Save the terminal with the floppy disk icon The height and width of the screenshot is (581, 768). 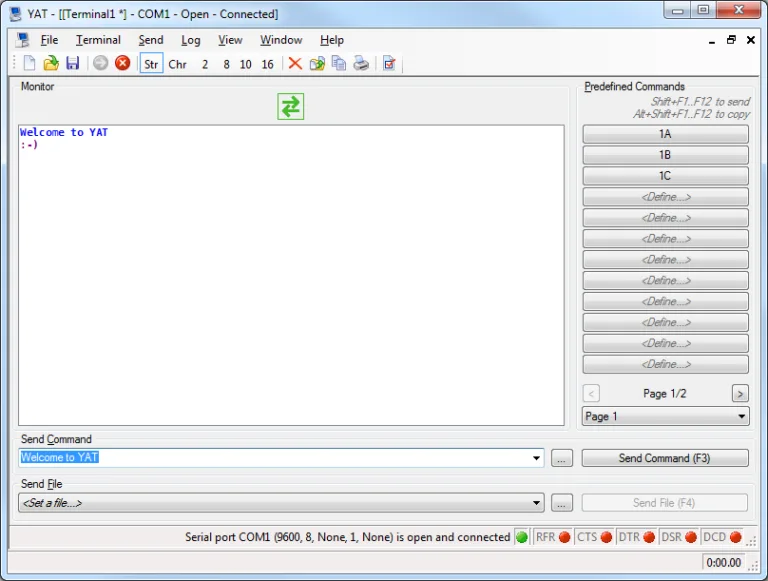coord(72,63)
